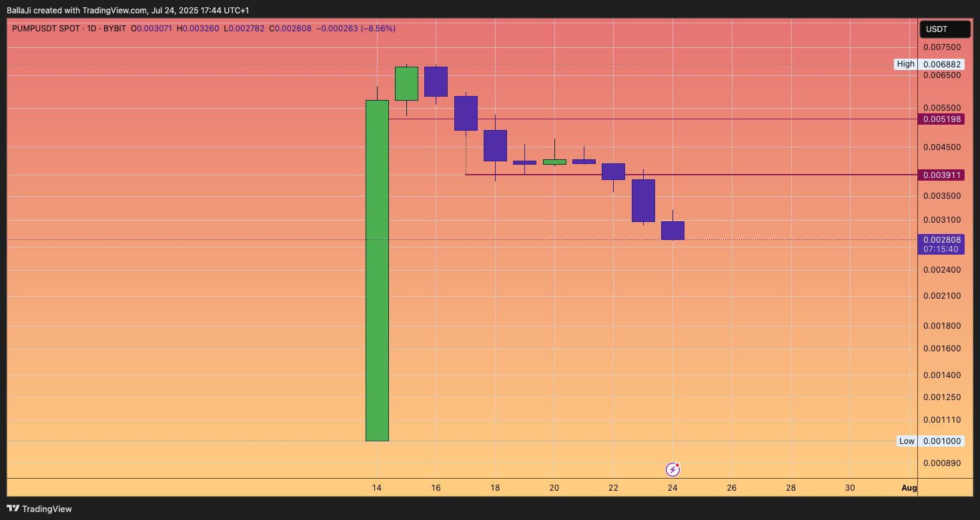Click the date label 28 on the time axis
This screenshot has width=980, height=520.
(791, 488)
